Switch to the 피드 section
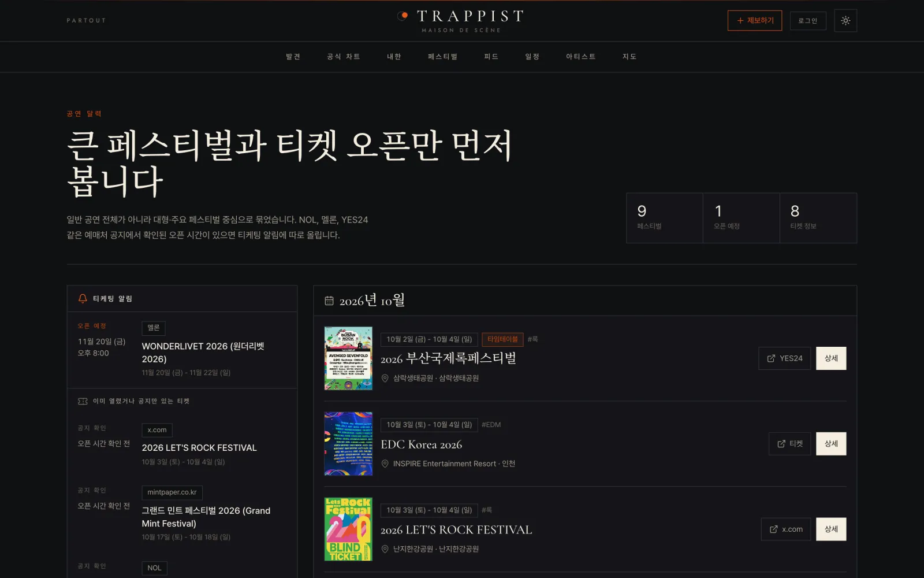 [x=491, y=57]
